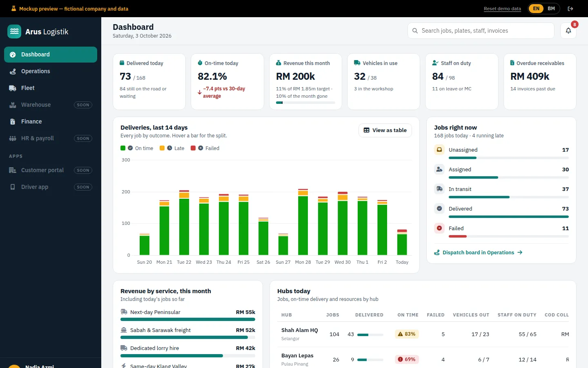Switch language to EN
The width and height of the screenshot is (588, 368).
pos(536,9)
